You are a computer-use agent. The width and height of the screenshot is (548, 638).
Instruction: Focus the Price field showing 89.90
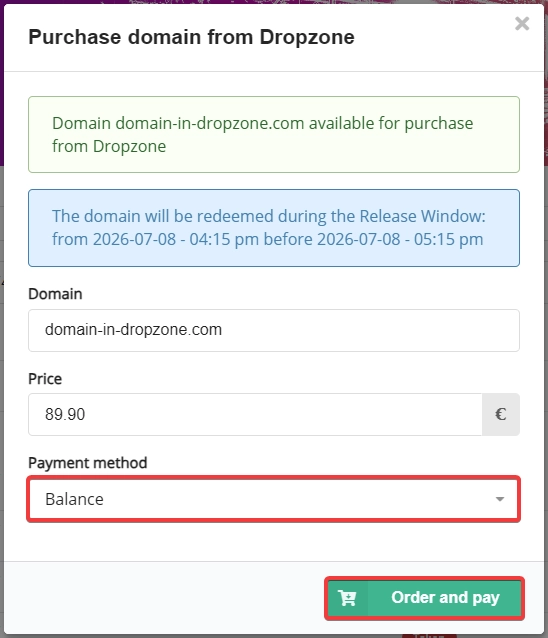point(255,414)
